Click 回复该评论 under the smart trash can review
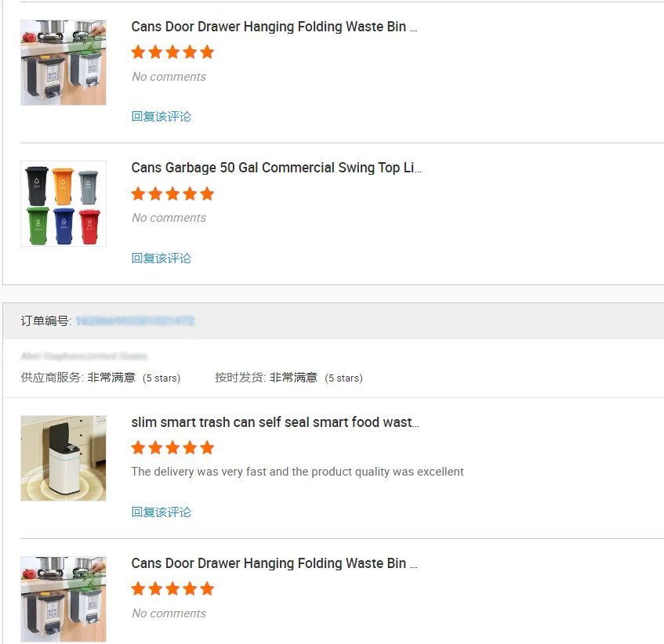 161,512
